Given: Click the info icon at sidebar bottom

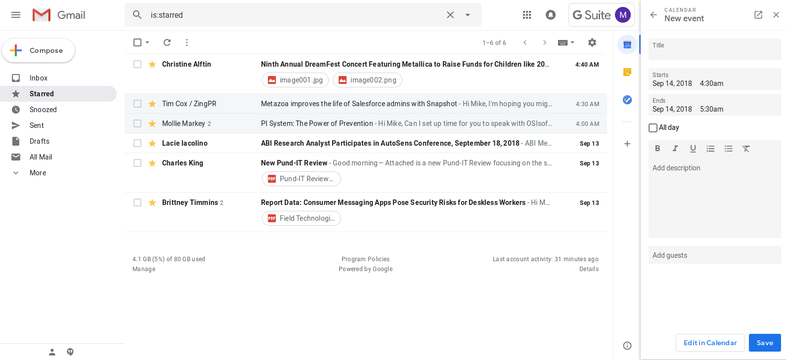Looking at the screenshot, I should 627,345.
